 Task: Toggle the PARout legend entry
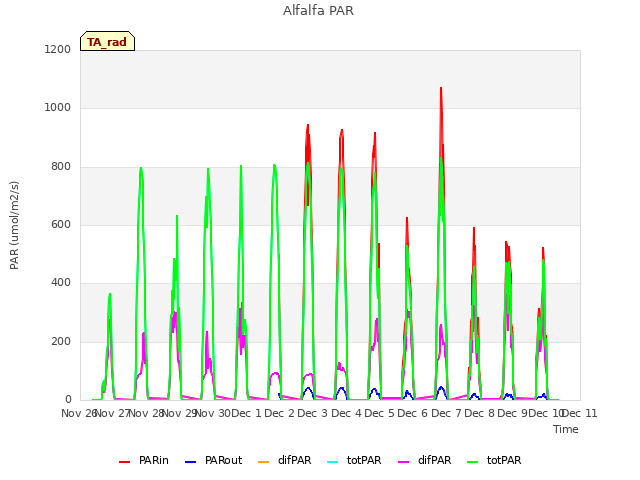pos(213,460)
